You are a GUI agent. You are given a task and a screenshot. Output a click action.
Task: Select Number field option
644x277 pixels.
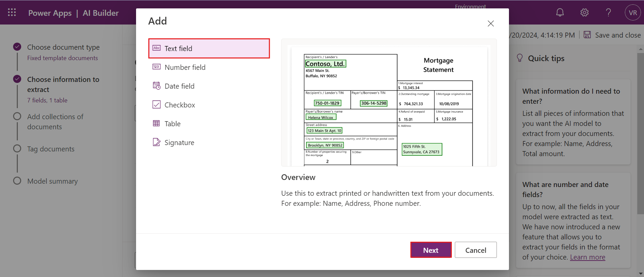[x=185, y=67]
